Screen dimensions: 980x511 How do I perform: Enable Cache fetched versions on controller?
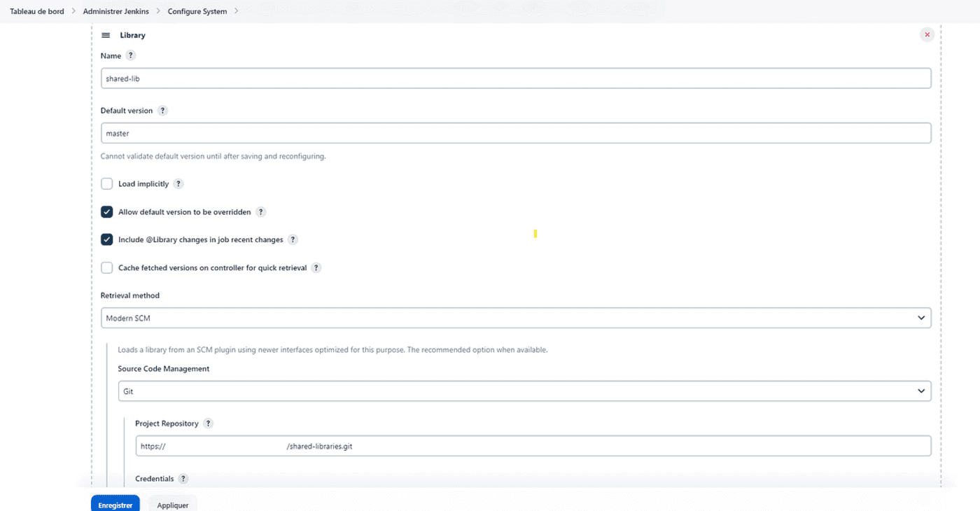click(107, 267)
